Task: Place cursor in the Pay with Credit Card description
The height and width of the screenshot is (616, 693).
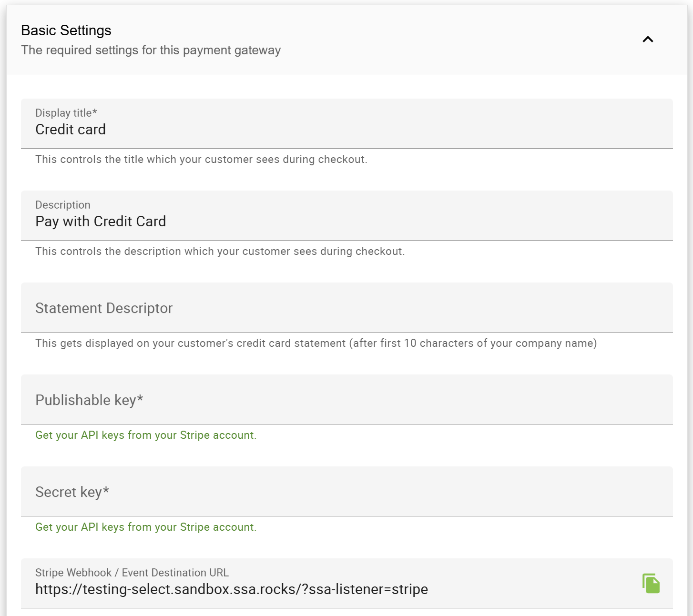Action: [x=100, y=221]
